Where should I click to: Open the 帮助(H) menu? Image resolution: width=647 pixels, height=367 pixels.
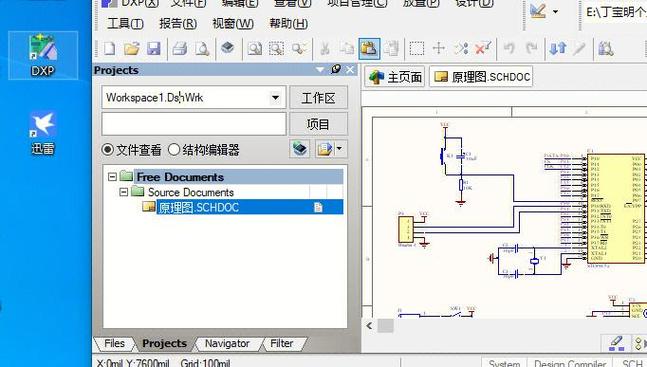pos(288,24)
